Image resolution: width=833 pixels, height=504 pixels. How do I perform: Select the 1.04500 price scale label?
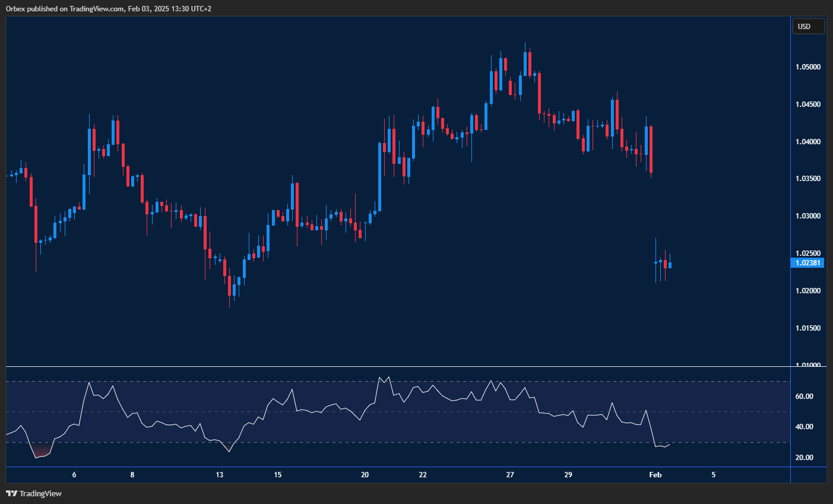(808, 104)
